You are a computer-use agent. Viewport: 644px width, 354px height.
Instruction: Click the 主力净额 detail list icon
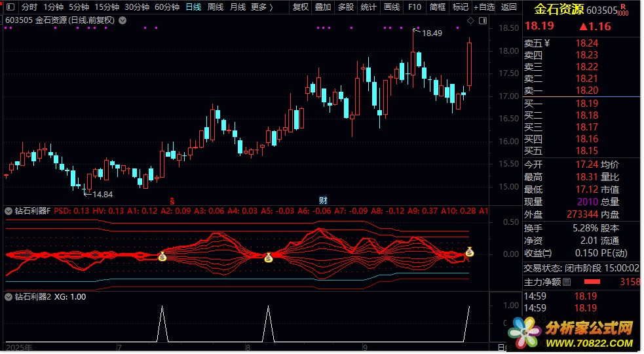(567, 282)
